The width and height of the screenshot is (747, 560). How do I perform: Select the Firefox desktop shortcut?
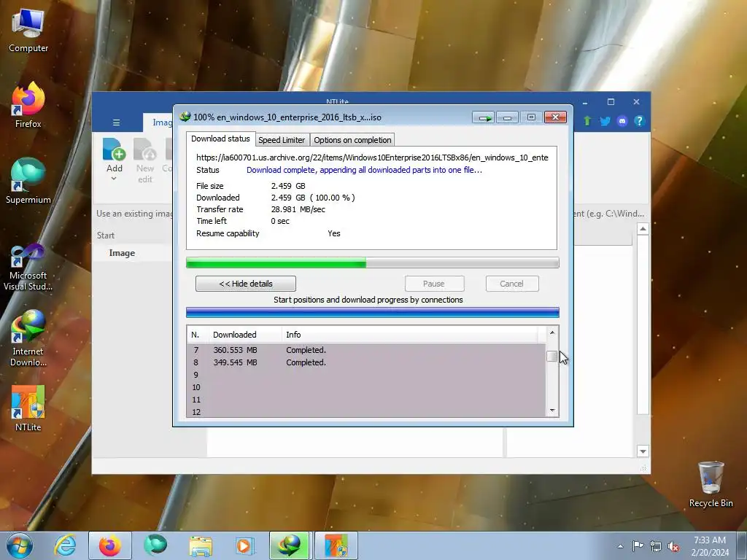pyautogui.click(x=28, y=105)
